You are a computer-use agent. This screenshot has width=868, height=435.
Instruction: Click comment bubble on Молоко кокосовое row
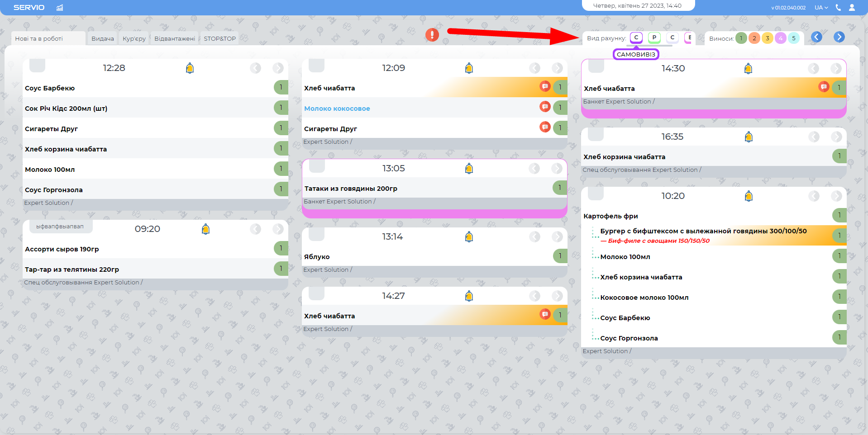point(545,107)
